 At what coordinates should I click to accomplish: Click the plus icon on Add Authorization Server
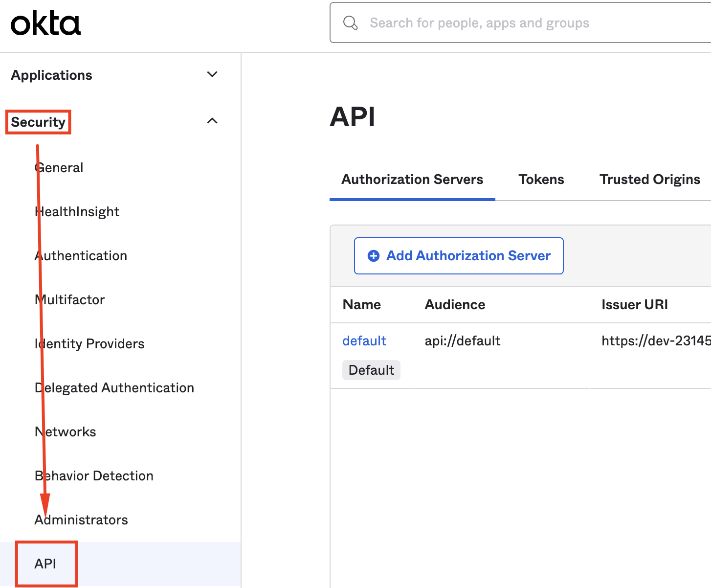(374, 256)
